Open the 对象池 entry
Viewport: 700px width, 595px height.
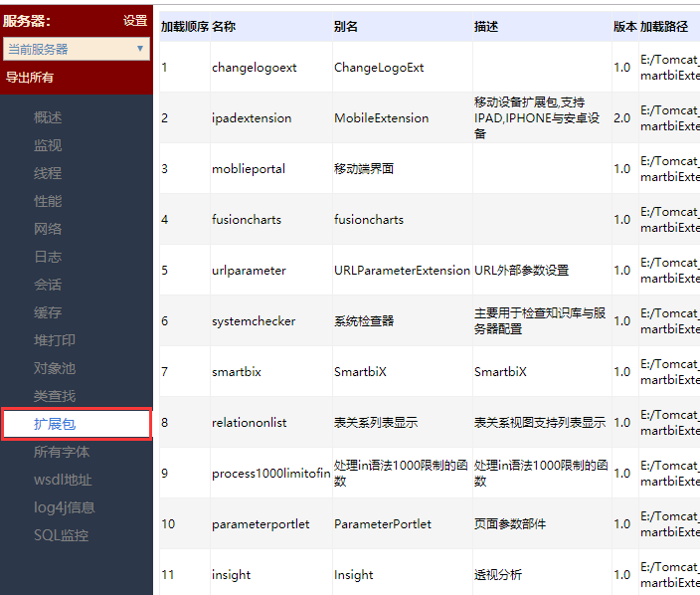[x=55, y=368]
